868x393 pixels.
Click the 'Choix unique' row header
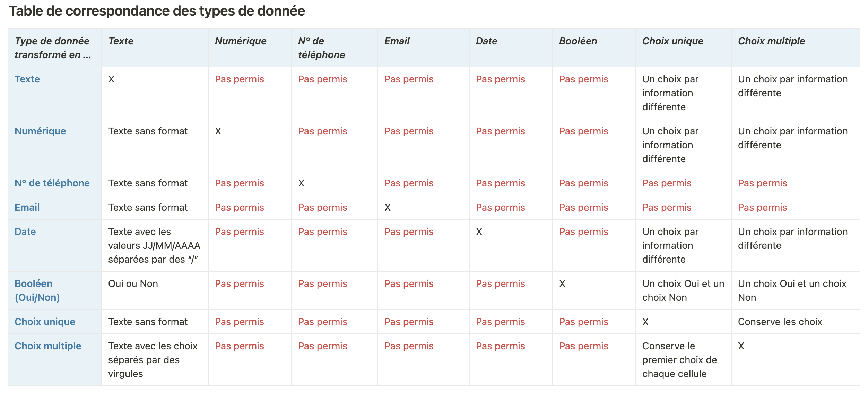[45, 322]
